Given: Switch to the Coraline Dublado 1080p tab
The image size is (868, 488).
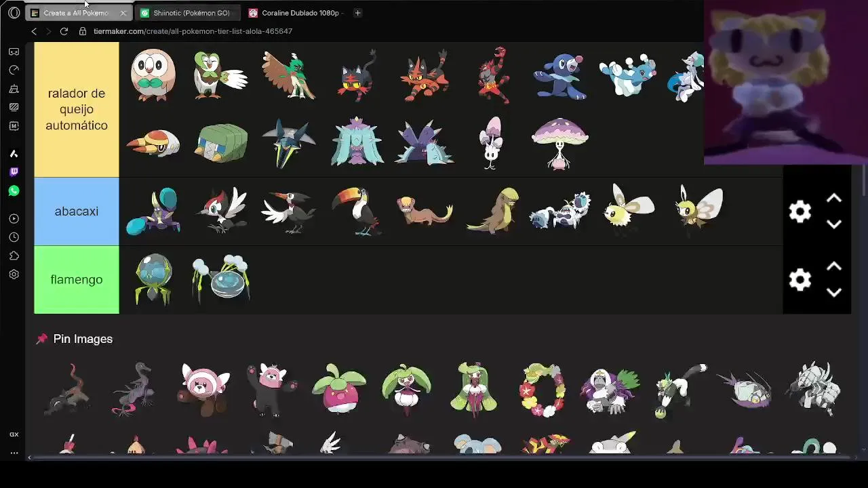Looking at the screenshot, I should [x=296, y=13].
